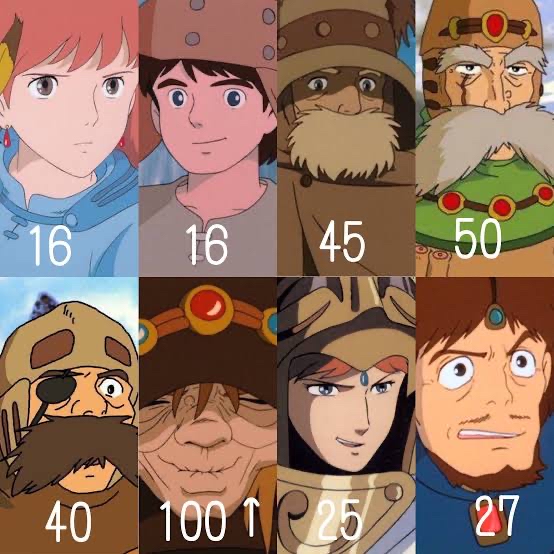Click the red-haired girl portrait labeled 16

(x=69, y=138)
